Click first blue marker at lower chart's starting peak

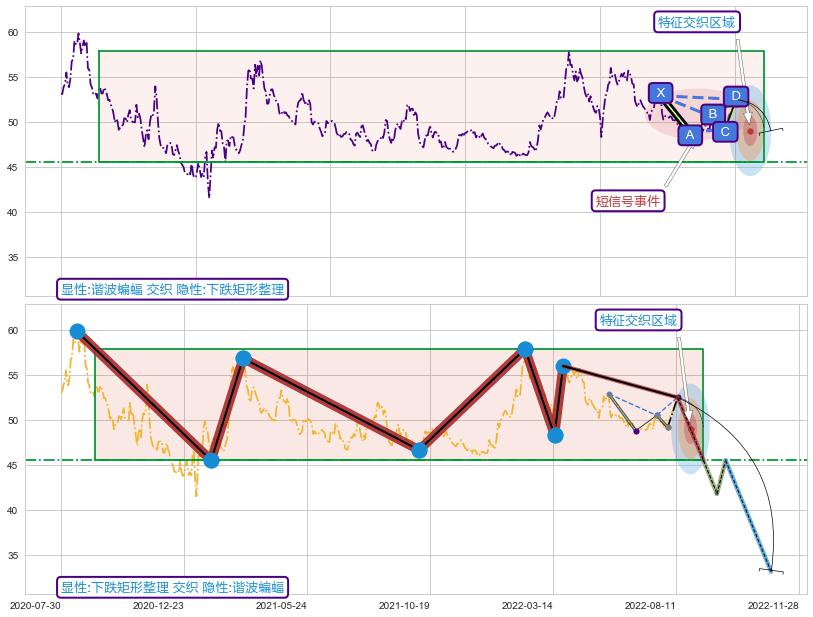[x=78, y=331]
